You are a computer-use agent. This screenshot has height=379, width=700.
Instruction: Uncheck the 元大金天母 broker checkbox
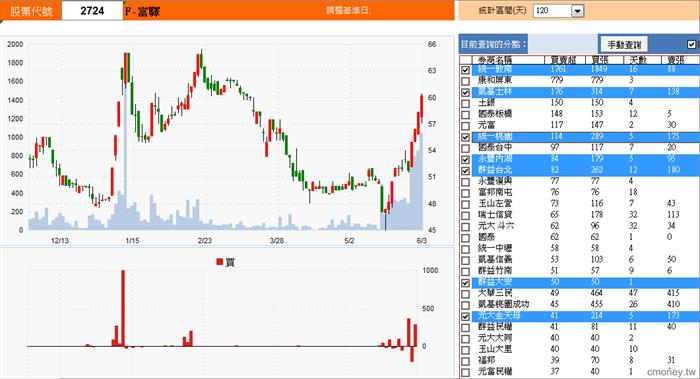pos(465,316)
